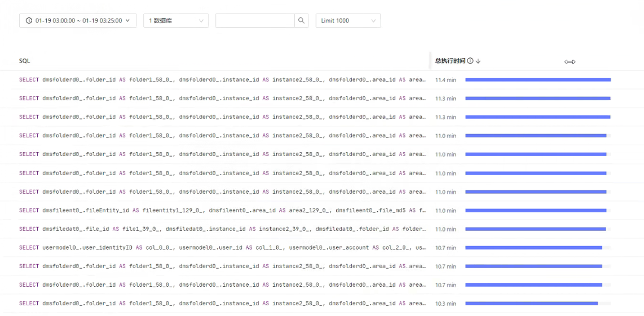
Task: Select the time value in the dmsfiledat0_ row
Action: pos(445,229)
